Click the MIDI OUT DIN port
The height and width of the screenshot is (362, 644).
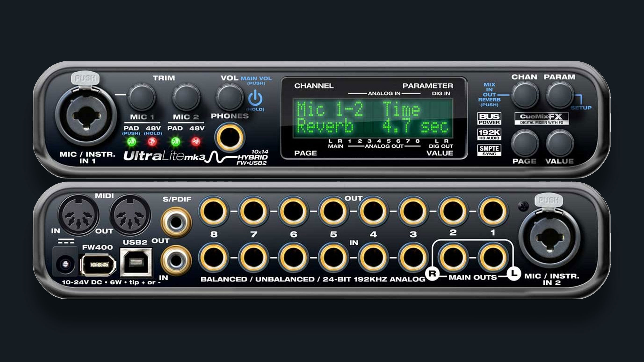(x=130, y=215)
